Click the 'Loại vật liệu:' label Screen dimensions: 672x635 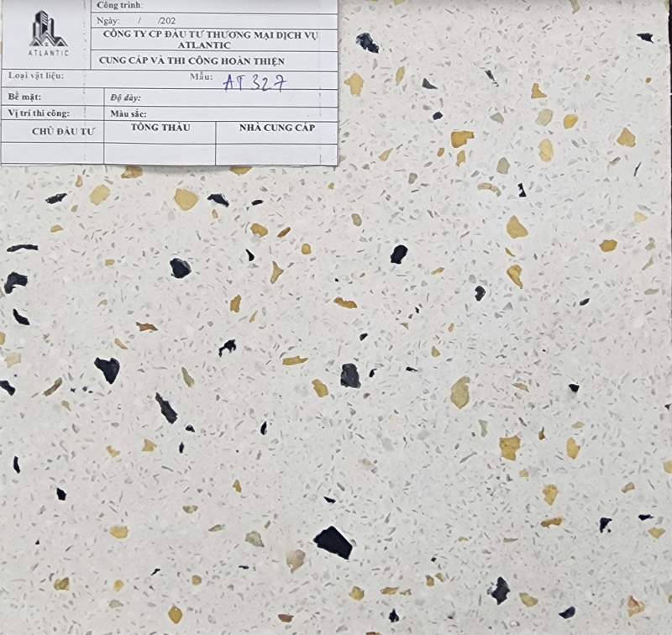[36, 76]
